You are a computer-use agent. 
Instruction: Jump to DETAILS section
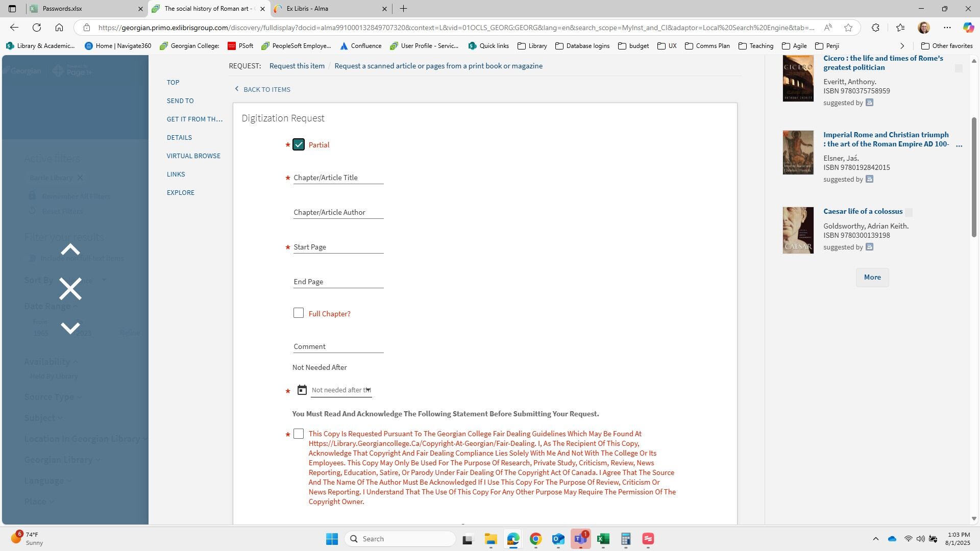pyautogui.click(x=179, y=138)
